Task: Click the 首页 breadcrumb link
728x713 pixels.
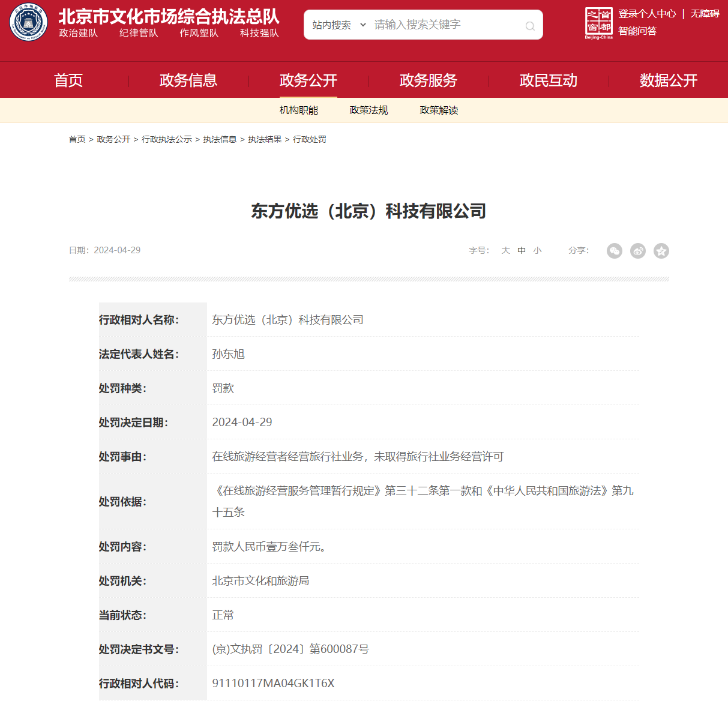Action: click(x=77, y=139)
